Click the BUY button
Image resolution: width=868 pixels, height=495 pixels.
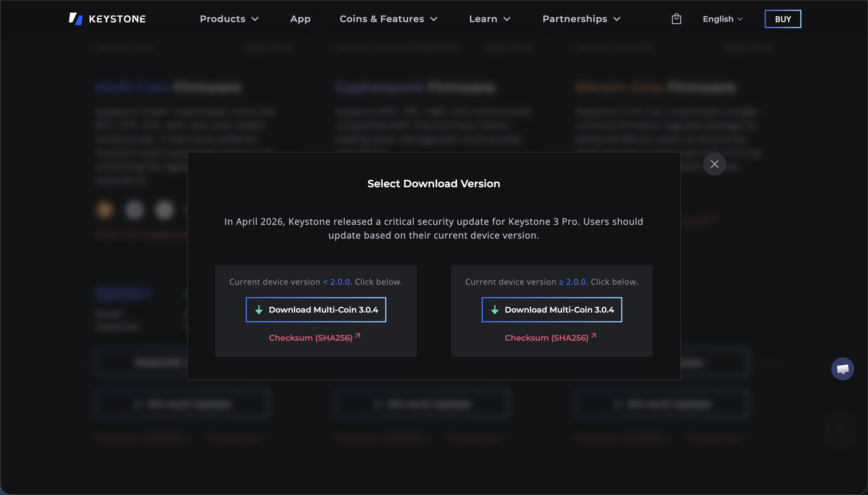782,19
